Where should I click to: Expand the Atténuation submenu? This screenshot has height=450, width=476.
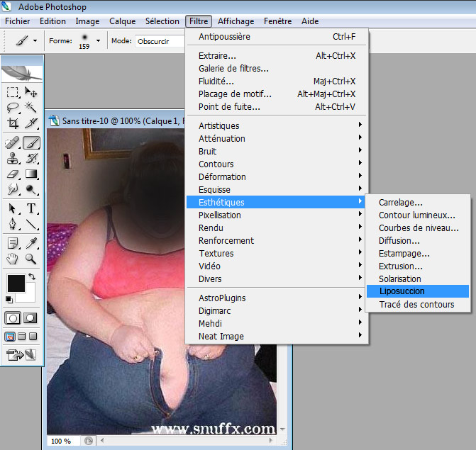[276, 138]
